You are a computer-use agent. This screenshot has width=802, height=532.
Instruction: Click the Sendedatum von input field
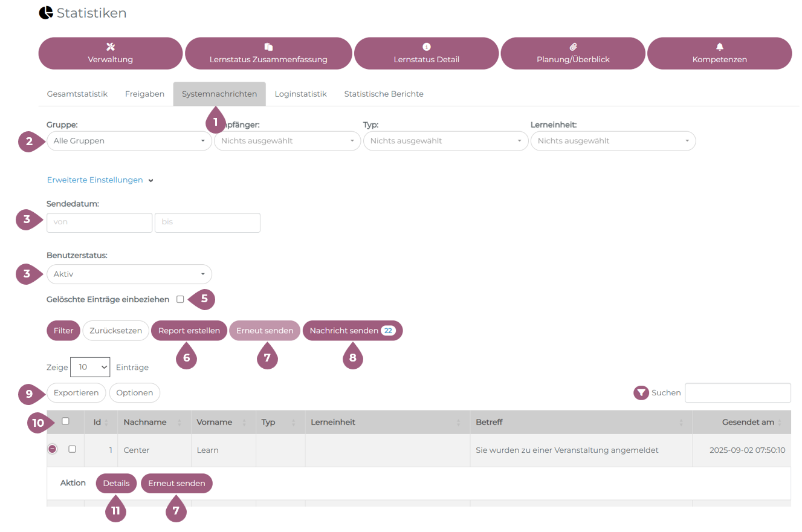(99, 222)
